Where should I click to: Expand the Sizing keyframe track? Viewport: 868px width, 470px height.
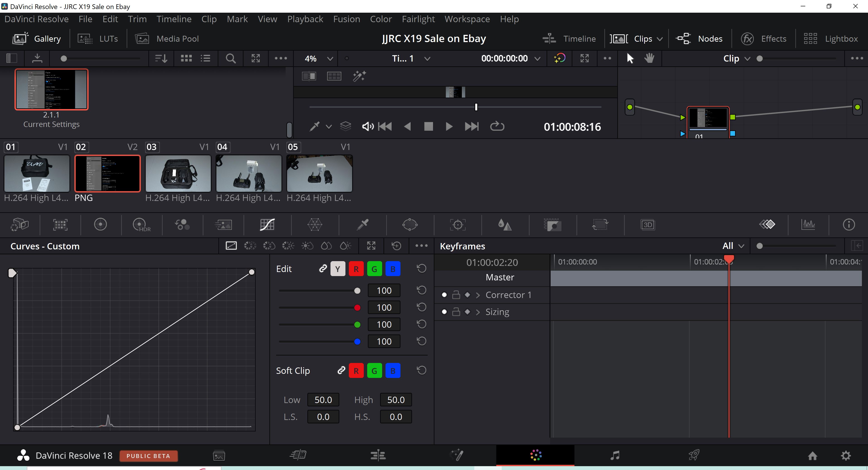point(478,312)
